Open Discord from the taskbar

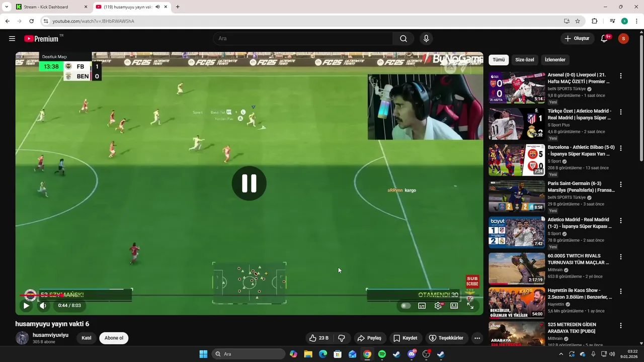[412, 354]
